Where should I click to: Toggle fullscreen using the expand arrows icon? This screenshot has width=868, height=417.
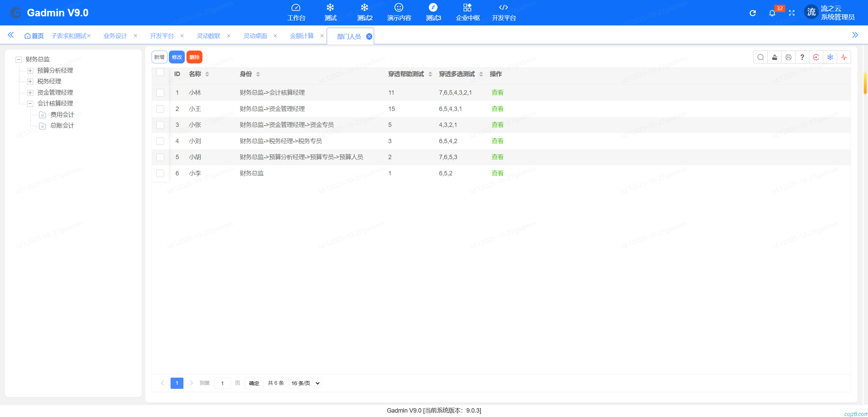click(x=792, y=13)
